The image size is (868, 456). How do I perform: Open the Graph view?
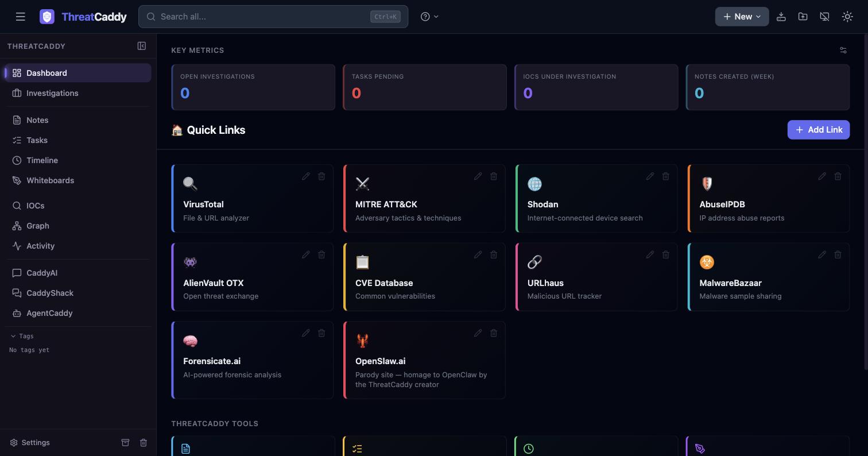pos(78,226)
